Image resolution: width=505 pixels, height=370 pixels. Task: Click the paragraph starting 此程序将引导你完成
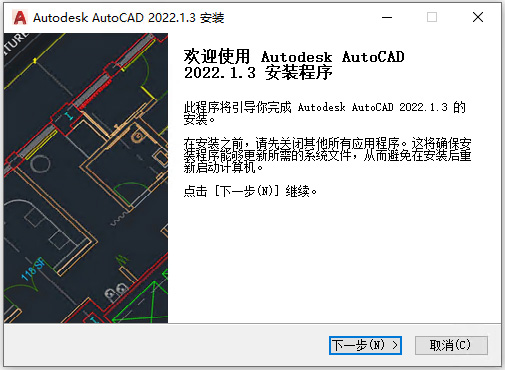[324, 113]
